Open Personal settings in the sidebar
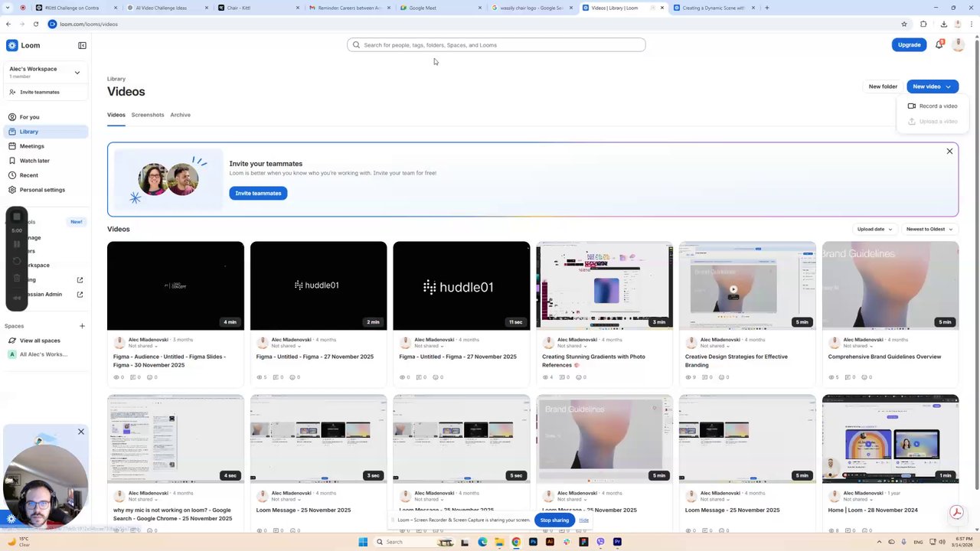980x551 pixels. pos(45,190)
